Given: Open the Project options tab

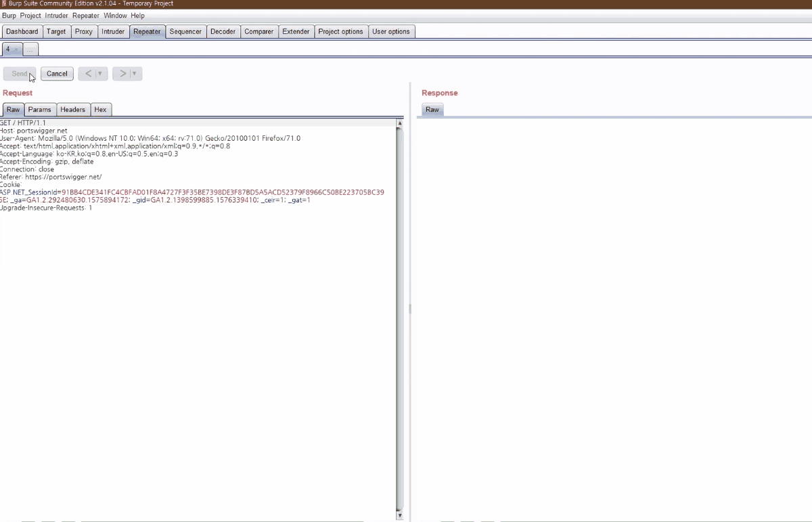Looking at the screenshot, I should 341,32.
